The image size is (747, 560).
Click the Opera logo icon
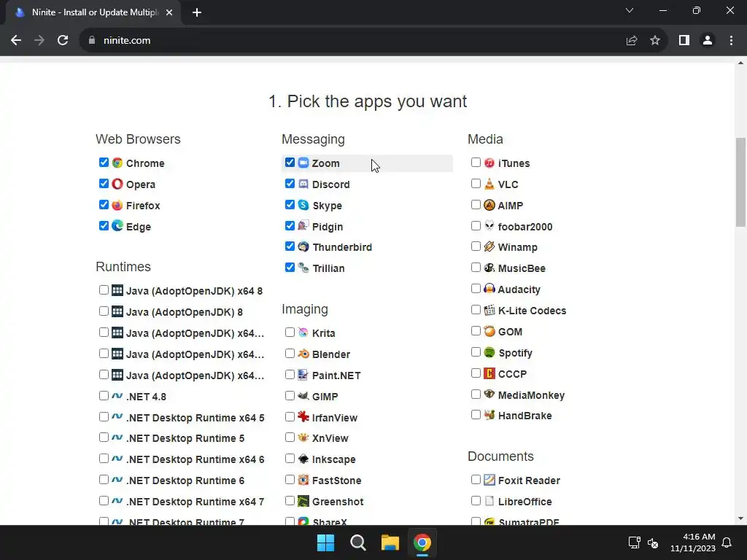(117, 184)
